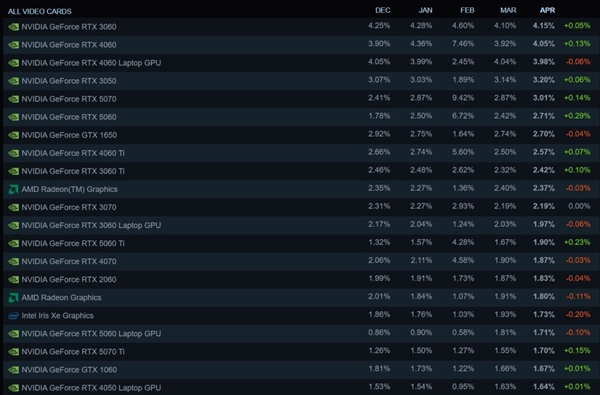Viewport: 600px width, 395px height.
Task: Click NVIDIA logo beside RTX 4050 Laptop GPU
Action: pos(13,388)
